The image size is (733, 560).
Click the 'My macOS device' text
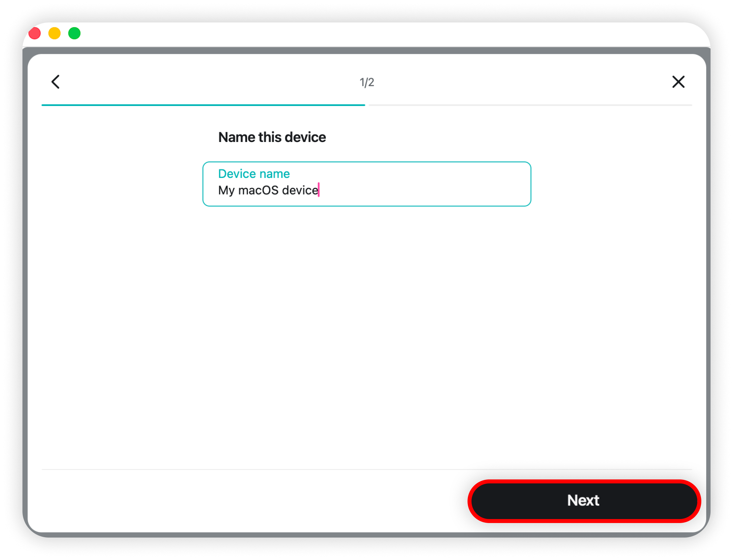point(268,190)
